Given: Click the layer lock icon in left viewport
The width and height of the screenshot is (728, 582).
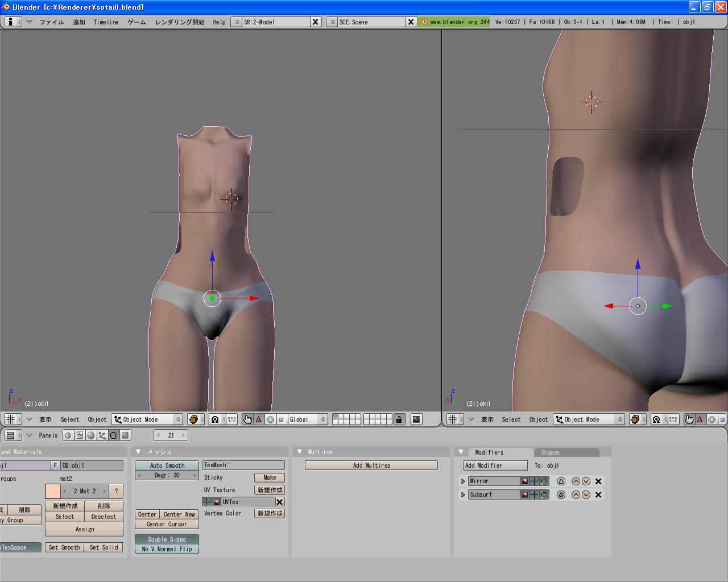Looking at the screenshot, I should click(x=399, y=419).
